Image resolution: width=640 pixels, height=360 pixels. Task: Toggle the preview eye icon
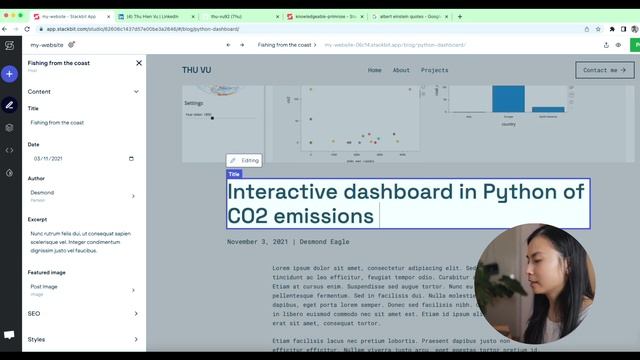click(618, 45)
